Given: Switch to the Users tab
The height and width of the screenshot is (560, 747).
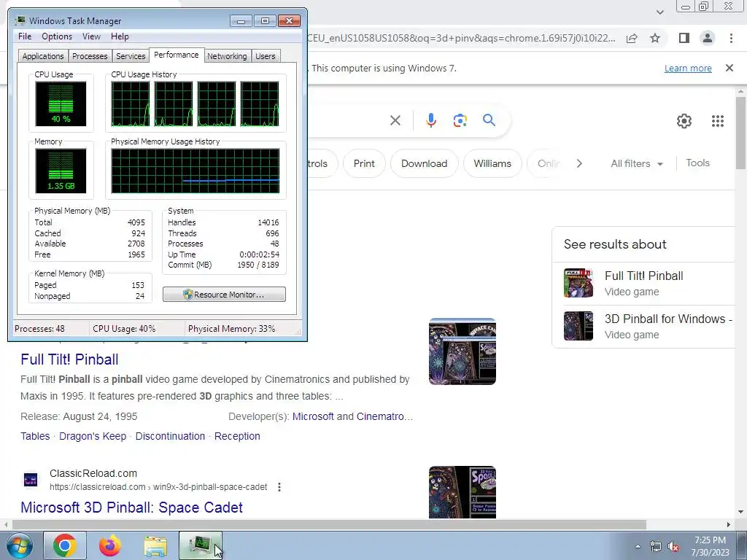Looking at the screenshot, I should point(266,56).
